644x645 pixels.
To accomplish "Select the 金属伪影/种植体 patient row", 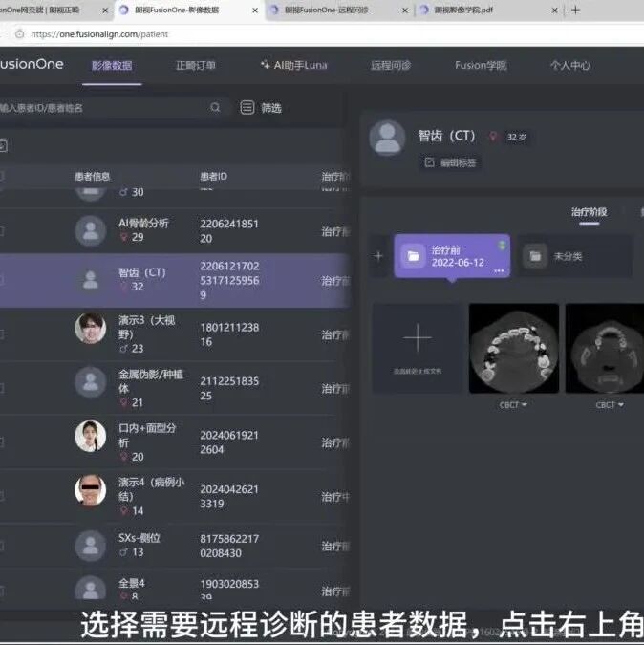I will [x=175, y=388].
